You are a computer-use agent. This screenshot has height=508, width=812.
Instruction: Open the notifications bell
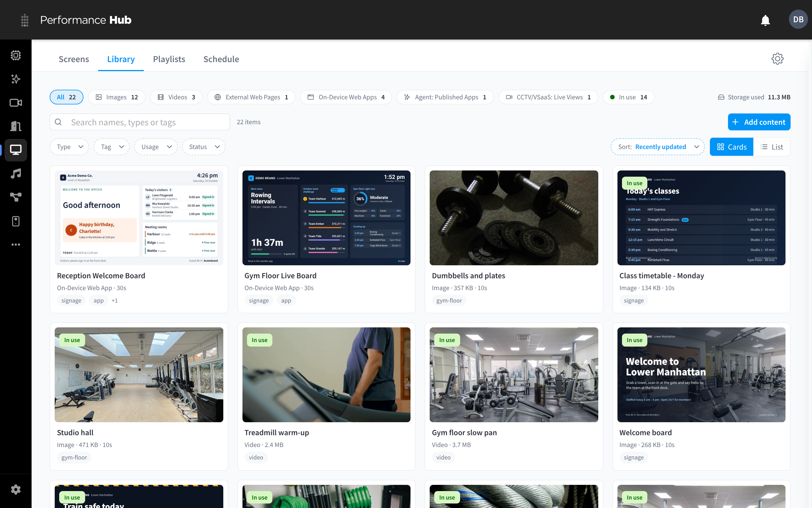[x=765, y=20]
